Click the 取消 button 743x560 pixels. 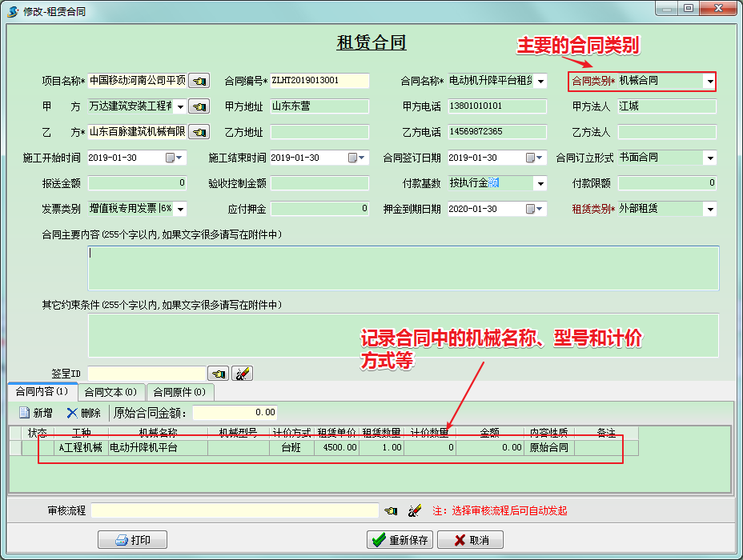coord(470,540)
